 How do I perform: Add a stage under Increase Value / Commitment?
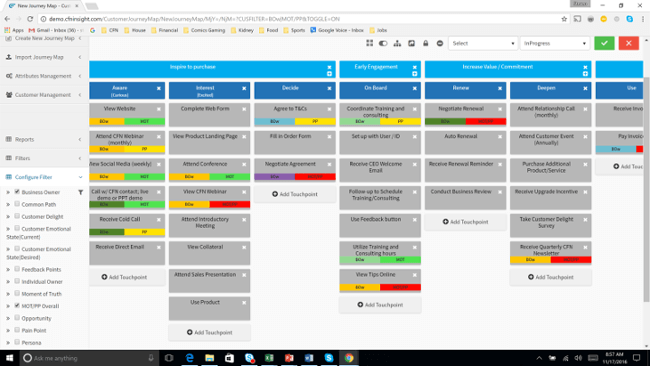click(x=585, y=74)
